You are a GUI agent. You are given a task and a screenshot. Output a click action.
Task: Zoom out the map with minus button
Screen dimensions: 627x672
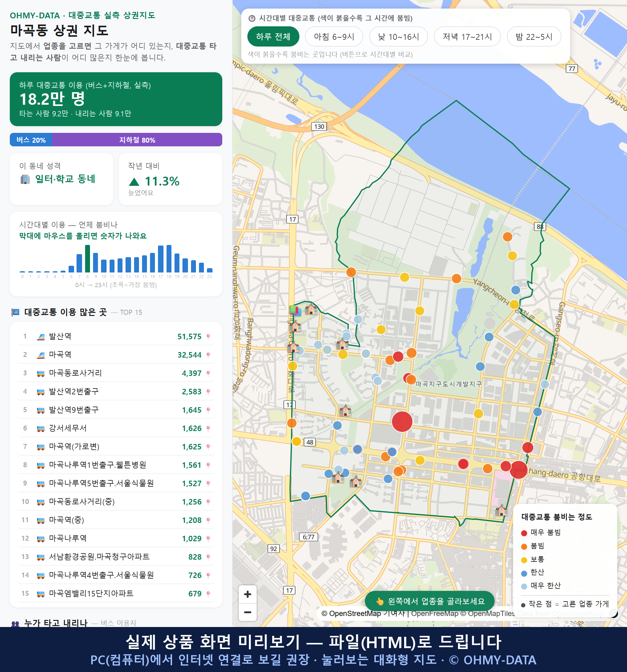247,612
